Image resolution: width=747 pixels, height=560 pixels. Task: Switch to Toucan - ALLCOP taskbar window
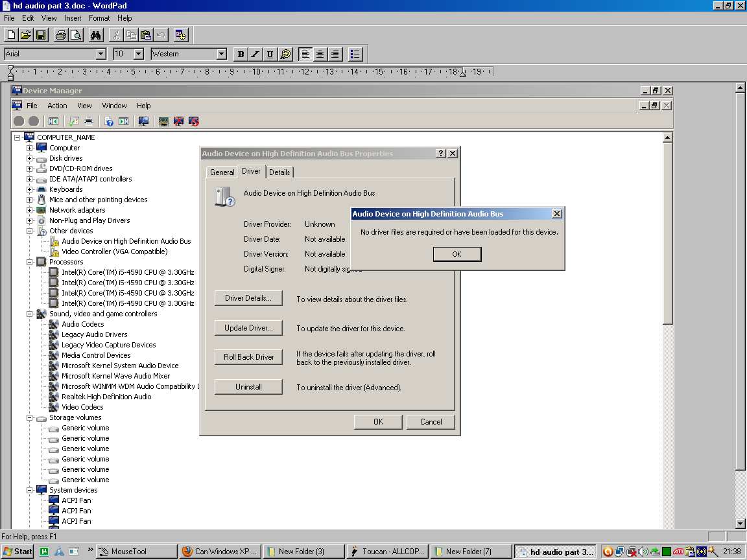(x=388, y=552)
